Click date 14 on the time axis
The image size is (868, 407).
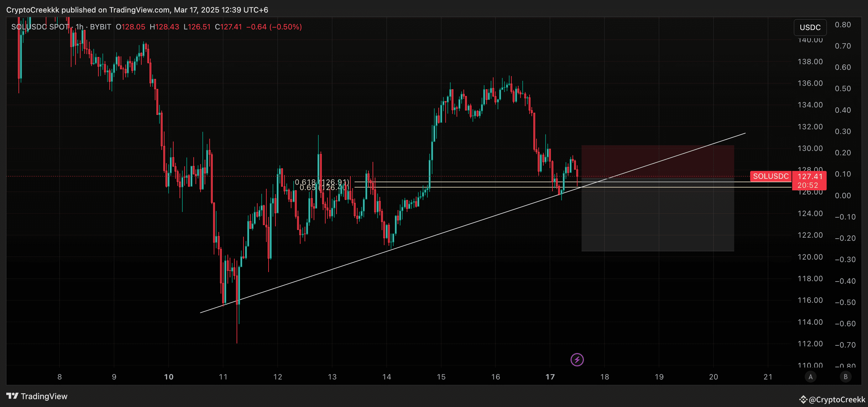387,377
